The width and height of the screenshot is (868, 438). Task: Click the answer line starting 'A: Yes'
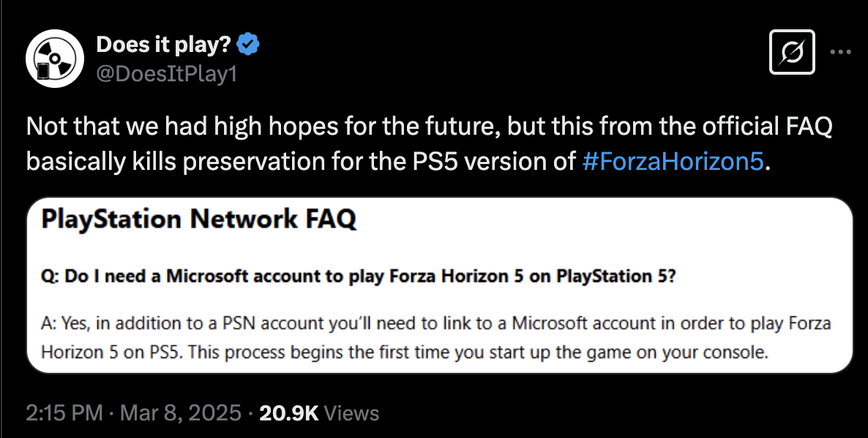[x=436, y=323]
